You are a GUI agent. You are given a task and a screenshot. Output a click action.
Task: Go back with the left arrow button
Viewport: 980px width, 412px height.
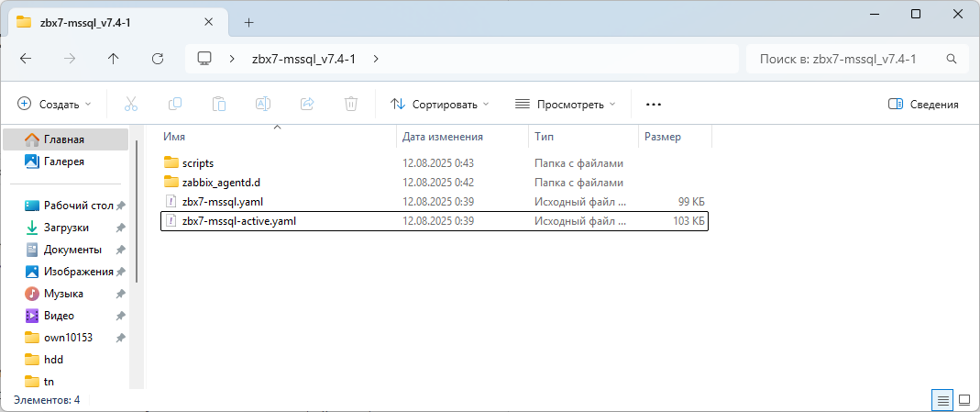[26, 59]
